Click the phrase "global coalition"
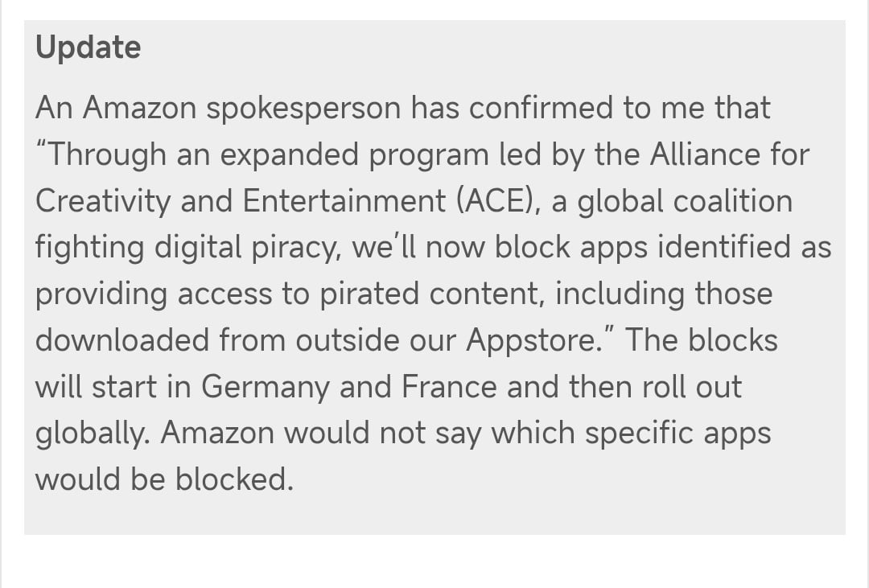The height and width of the screenshot is (588, 869). pyautogui.click(x=685, y=201)
